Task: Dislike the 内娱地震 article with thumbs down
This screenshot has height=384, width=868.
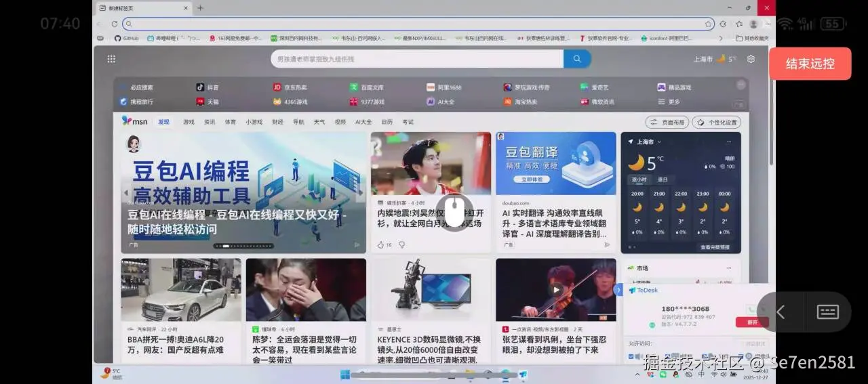Action: pyautogui.click(x=401, y=244)
